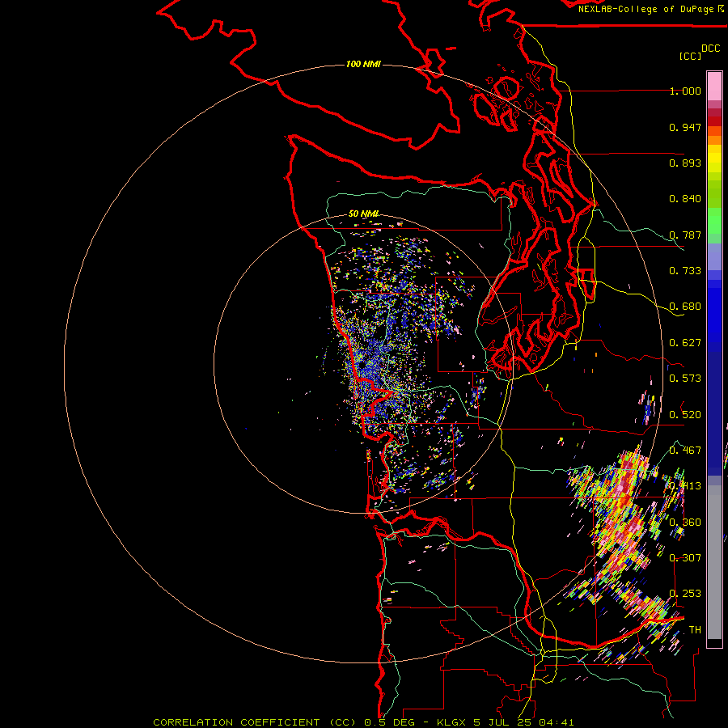Image resolution: width=728 pixels, height=728 pixels.
Task: Select the 0.360 legend value
Action: (x=685, y=523)
